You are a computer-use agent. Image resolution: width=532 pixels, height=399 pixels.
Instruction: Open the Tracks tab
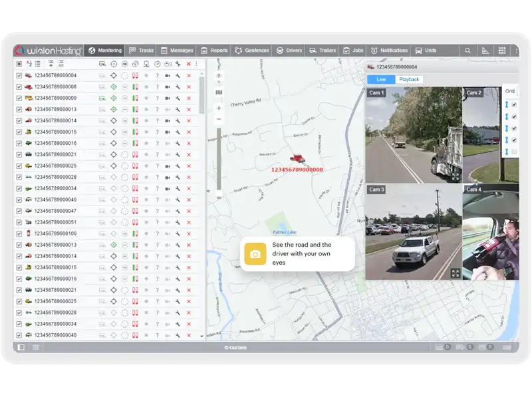(x=142, y=51)
